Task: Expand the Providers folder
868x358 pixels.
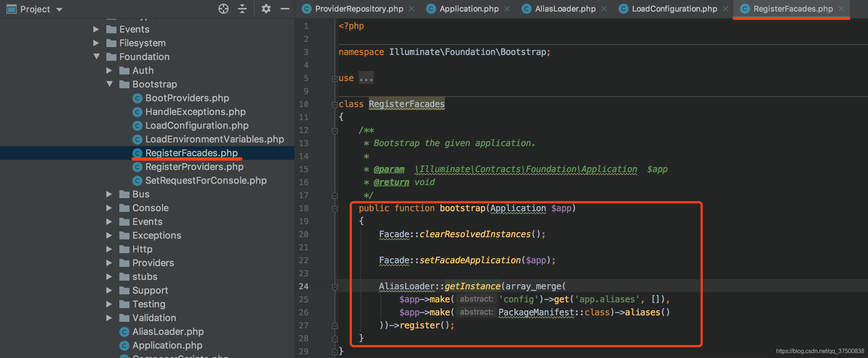Action: pos(109,263)
